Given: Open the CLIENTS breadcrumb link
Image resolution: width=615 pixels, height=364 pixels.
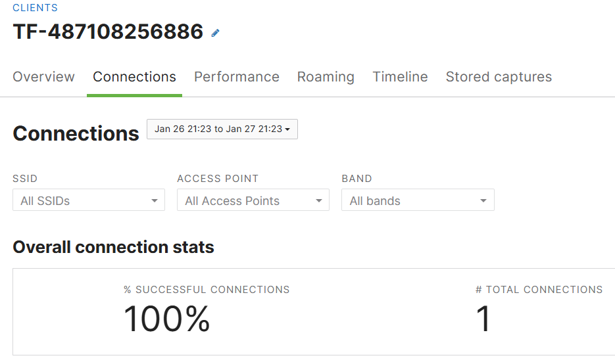Looking at the screenshot, I should pos(36,8).
